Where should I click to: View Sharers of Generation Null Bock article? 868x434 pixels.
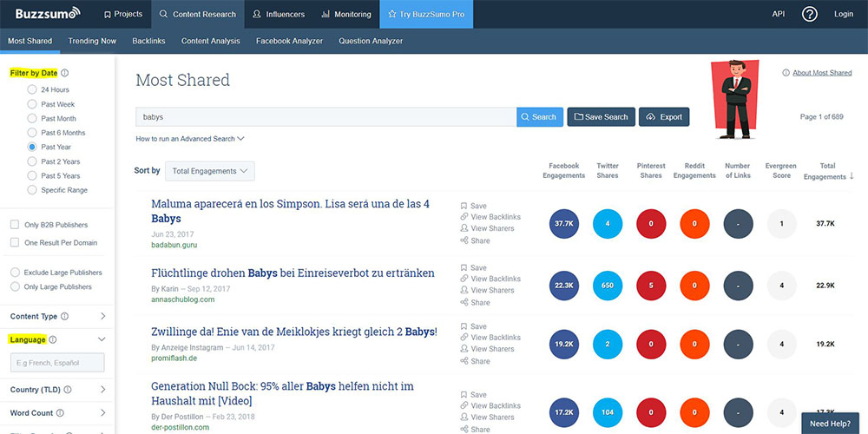pos(487,418)
